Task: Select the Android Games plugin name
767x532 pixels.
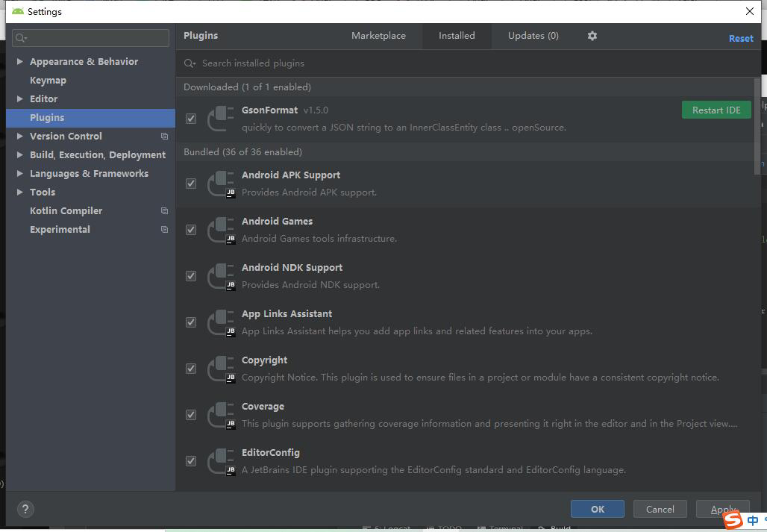Action: (277, 222)
